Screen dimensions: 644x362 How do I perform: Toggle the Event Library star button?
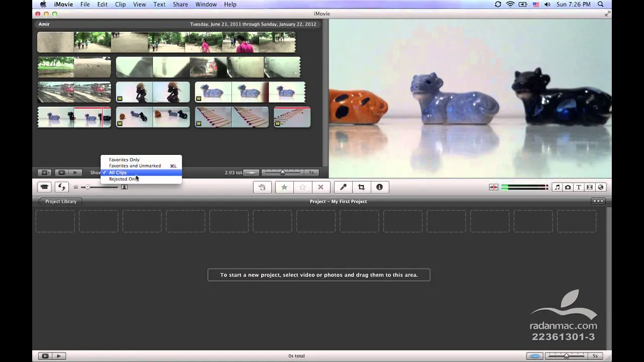tap(44, 172)
